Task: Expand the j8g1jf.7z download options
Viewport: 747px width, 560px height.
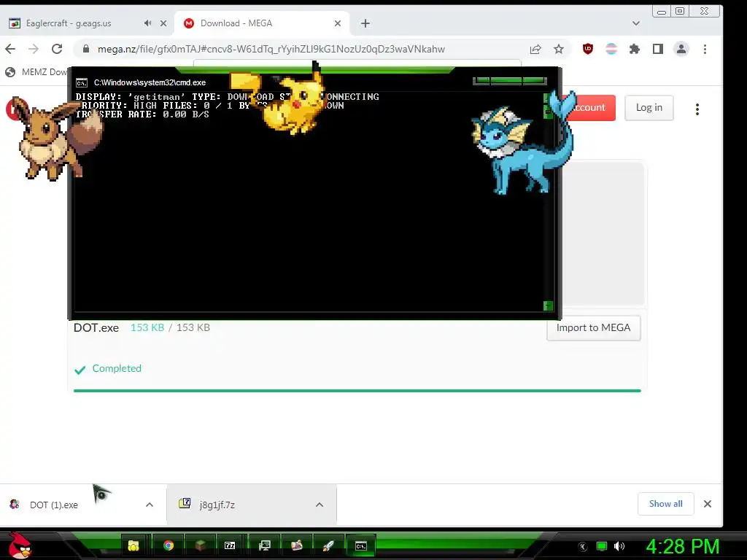Action: pos(320,505)
